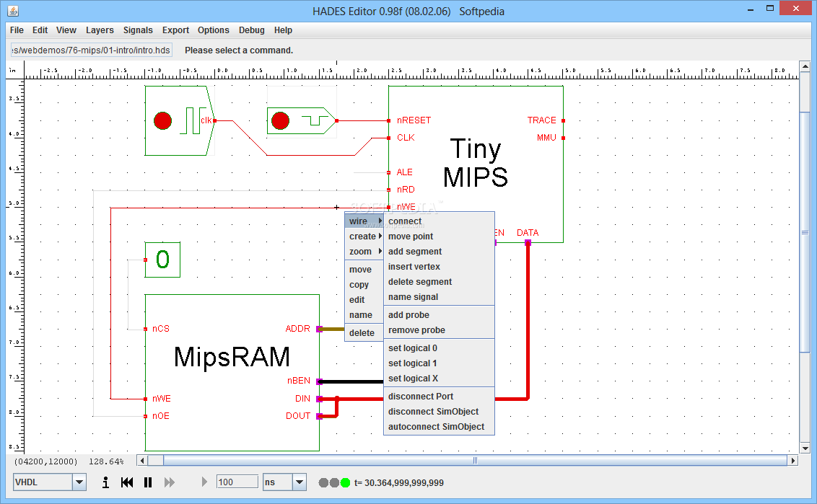
Task: Click the zoom percentage 128.64% text
Action: pyautogui.click(x=106, y=462)
